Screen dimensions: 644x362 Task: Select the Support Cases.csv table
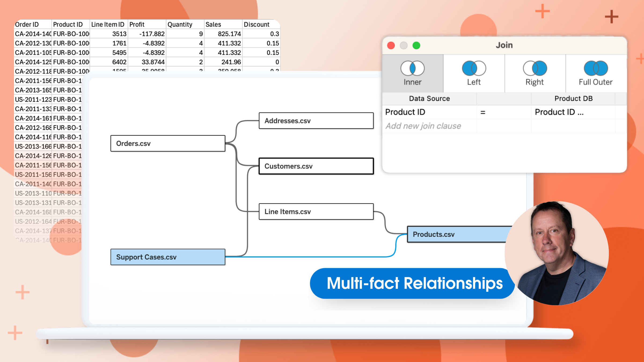coord(168,257)
